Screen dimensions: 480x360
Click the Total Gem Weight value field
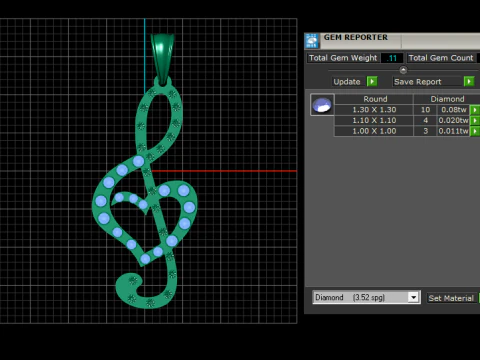point(392,58)
